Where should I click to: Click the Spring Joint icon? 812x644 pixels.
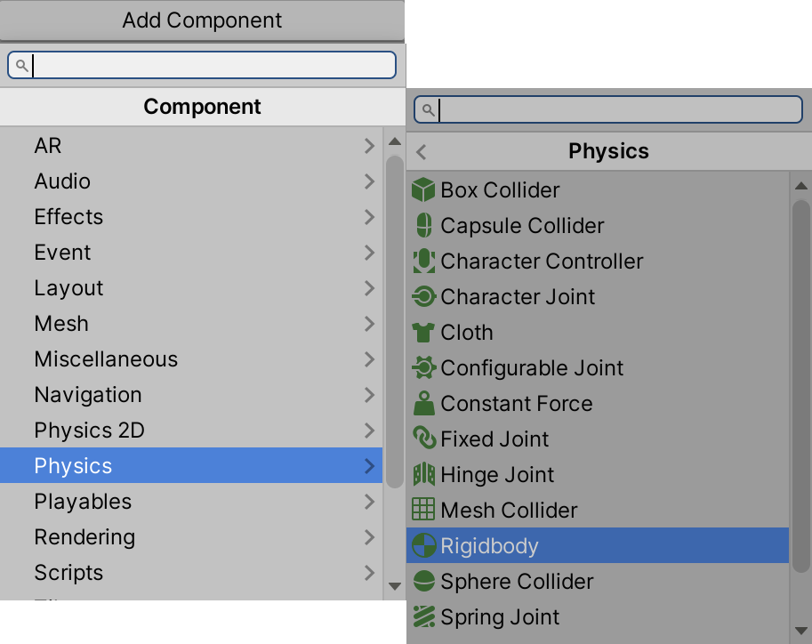point(424,617)
